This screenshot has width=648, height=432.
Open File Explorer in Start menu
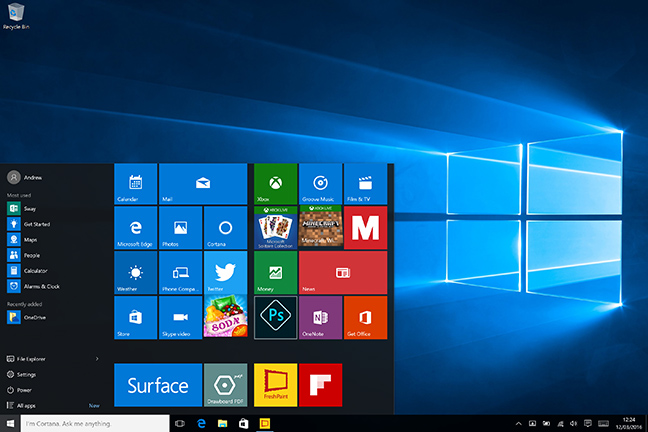26,359
